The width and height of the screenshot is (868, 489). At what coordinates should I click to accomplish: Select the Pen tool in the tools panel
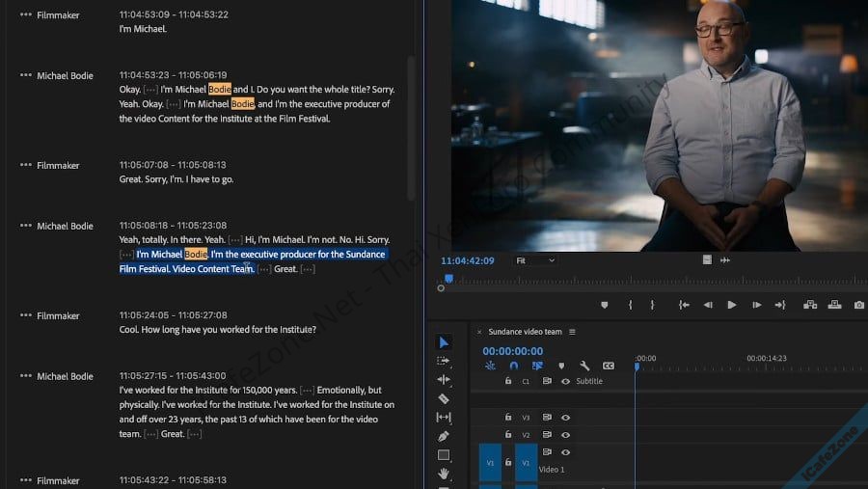tap(444, 436)
